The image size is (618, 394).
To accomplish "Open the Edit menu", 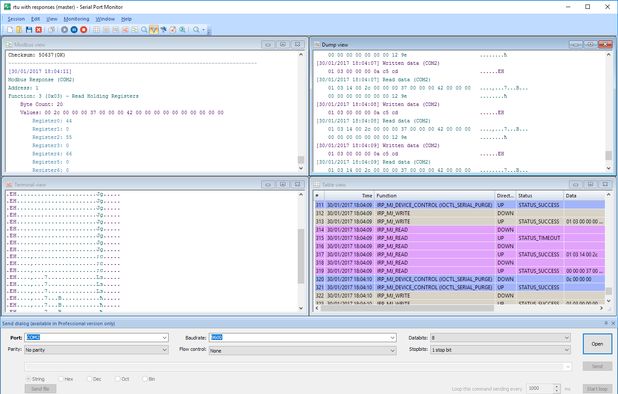I will pyautogui.click(x=35, y=19).
